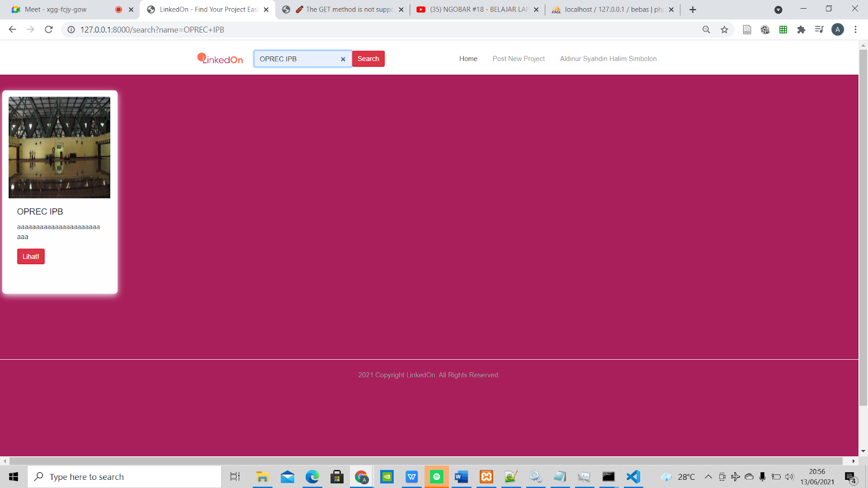Launch Visual Studio Code from the taskbar
This screenshot has width=868, height=488.
pos(633,477)
